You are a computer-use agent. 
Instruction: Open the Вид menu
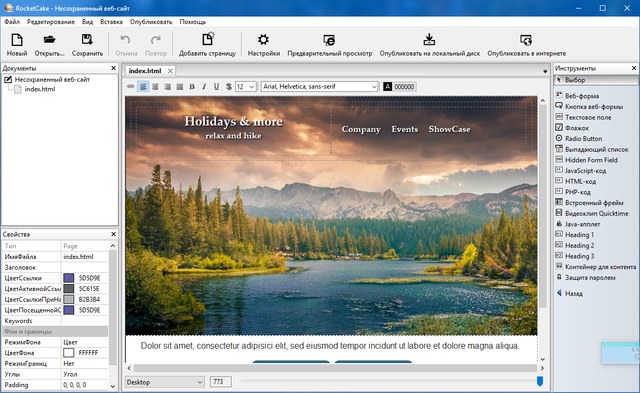click(x=87, y=22)
